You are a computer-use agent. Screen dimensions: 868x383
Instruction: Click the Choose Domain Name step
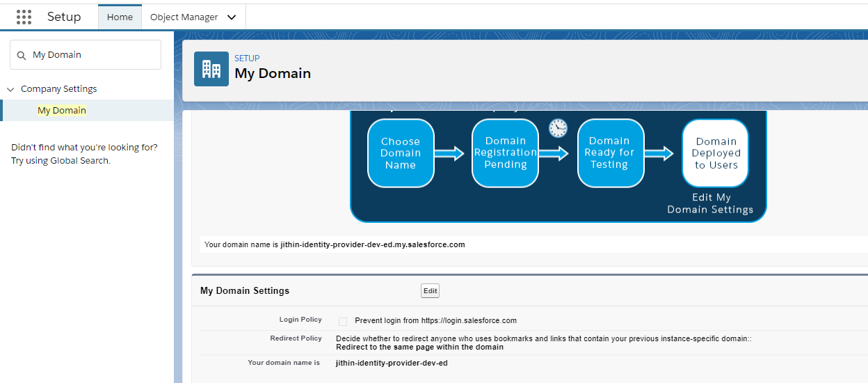[x=401, y=153]
